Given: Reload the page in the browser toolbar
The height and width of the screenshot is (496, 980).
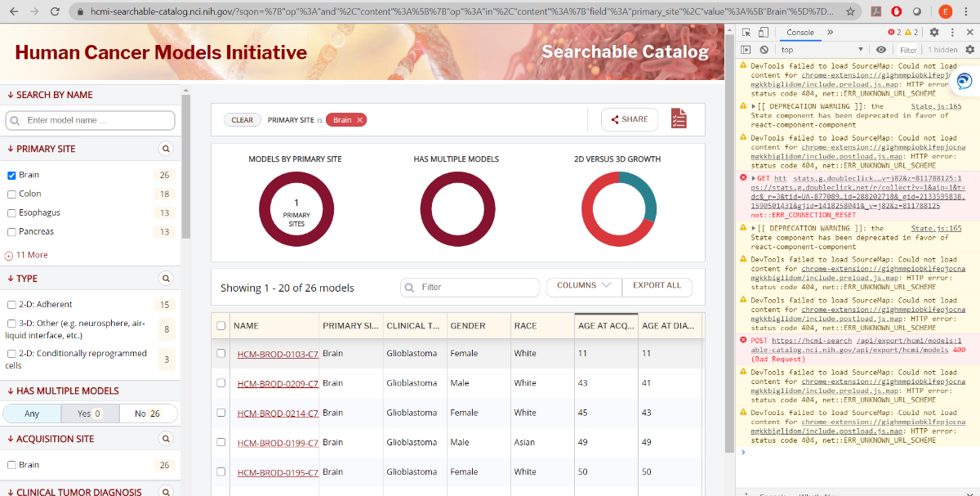Looking at the screenshot, I should pos(53,13).
